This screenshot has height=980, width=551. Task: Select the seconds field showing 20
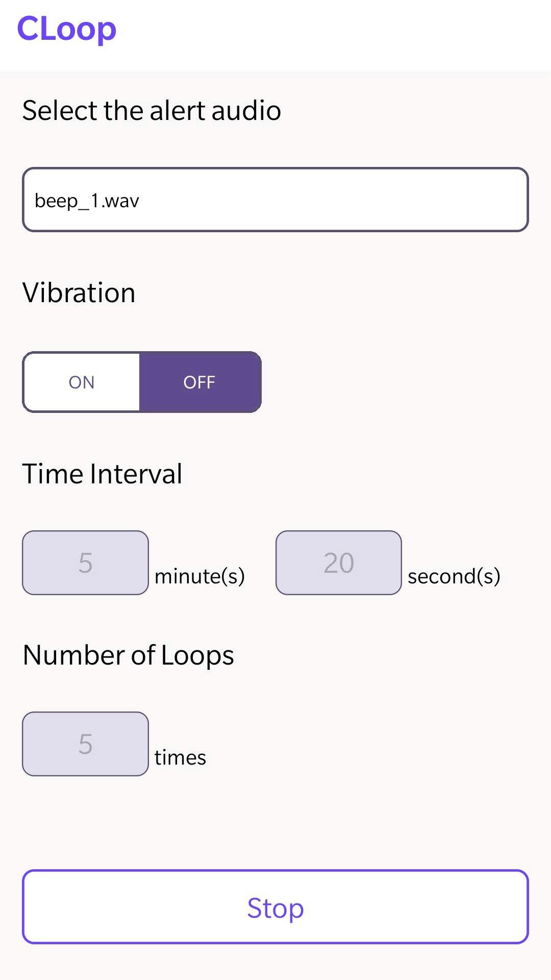[x=338, y=562]
